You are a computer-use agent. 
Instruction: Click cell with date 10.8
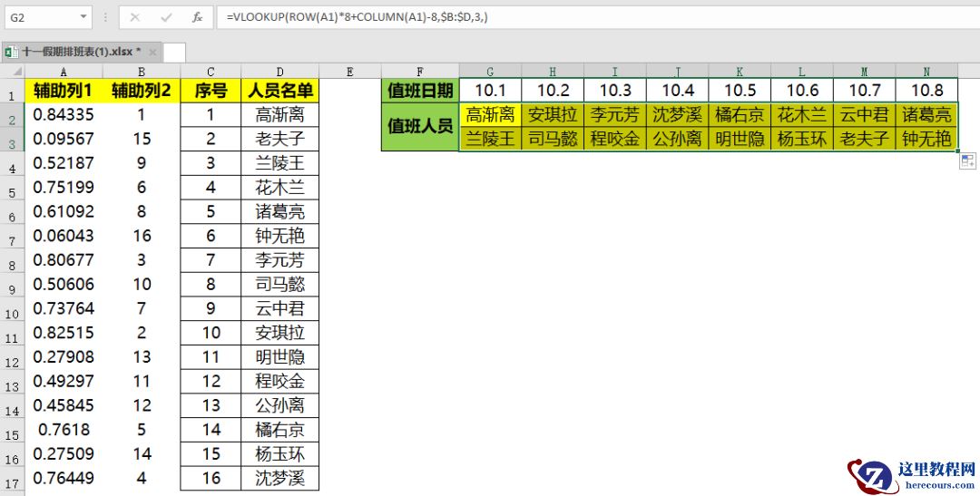coord(926,92)
